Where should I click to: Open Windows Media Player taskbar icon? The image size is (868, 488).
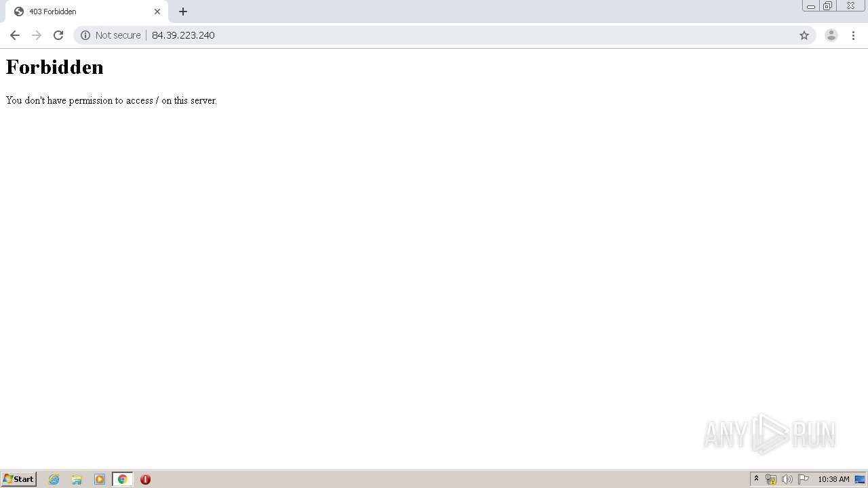(100, 479)
